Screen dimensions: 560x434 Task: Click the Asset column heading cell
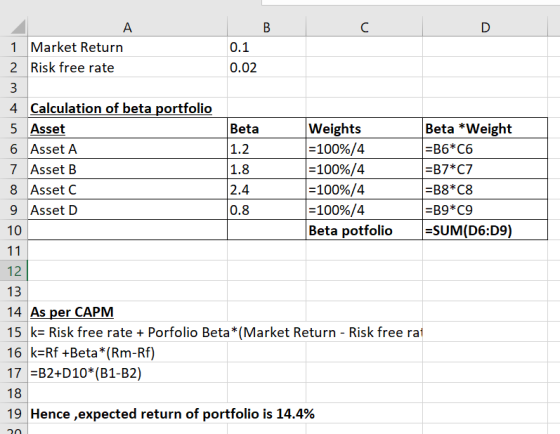pyautogui.click(x=128, y=129)
